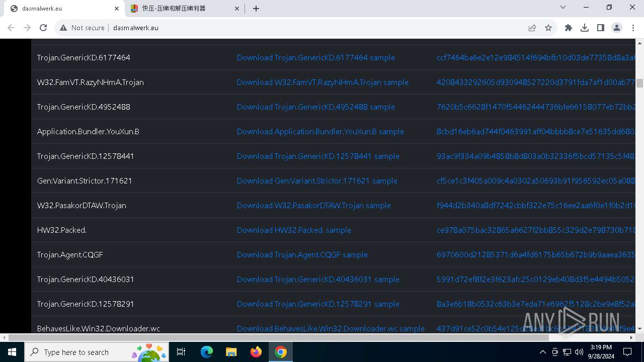
Task: Click the address bar URL
Action: pos(136,28)
